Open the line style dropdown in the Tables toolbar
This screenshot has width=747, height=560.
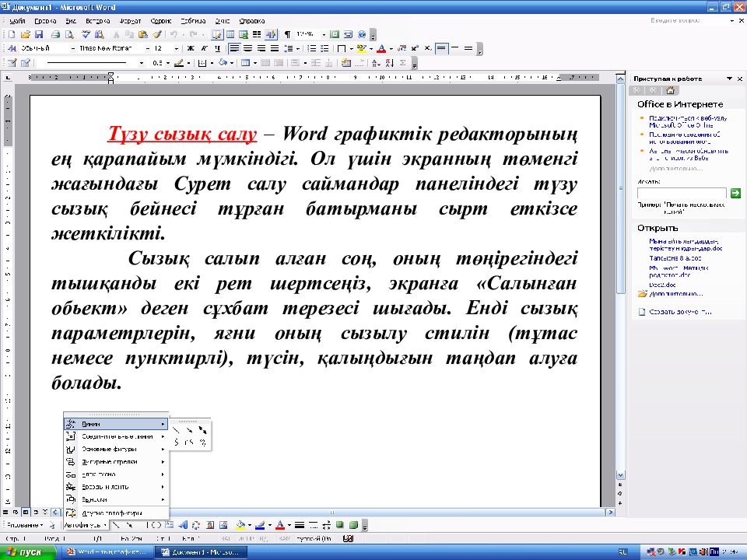141,63
